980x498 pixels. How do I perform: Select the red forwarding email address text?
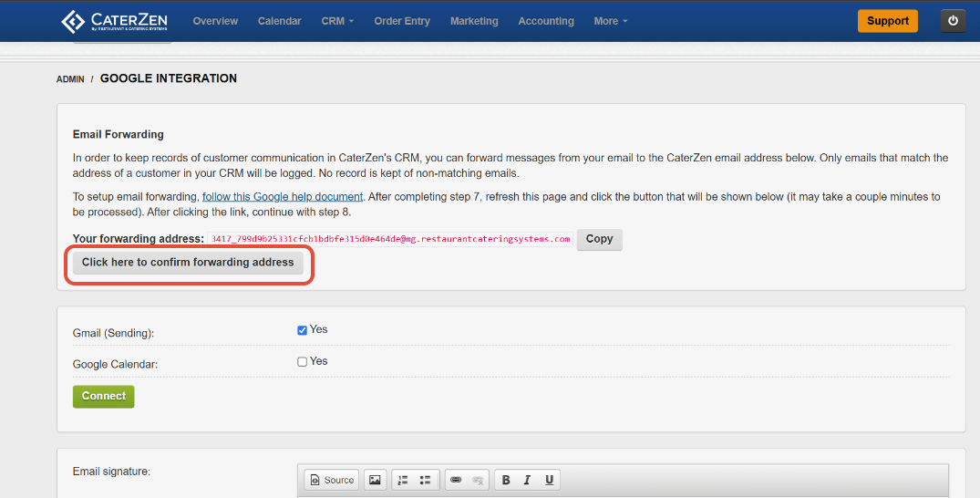pyautogui.click(x=390, y=239)
